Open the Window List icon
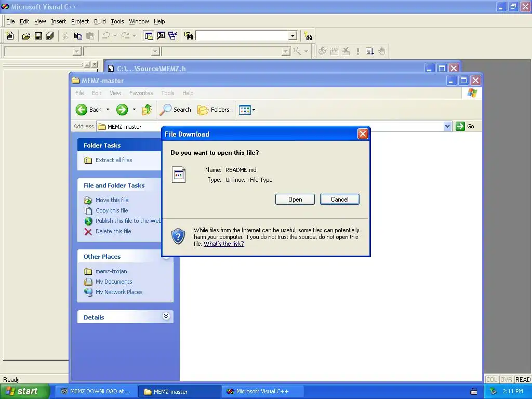 pyautogui.click(x=172, y=36)
